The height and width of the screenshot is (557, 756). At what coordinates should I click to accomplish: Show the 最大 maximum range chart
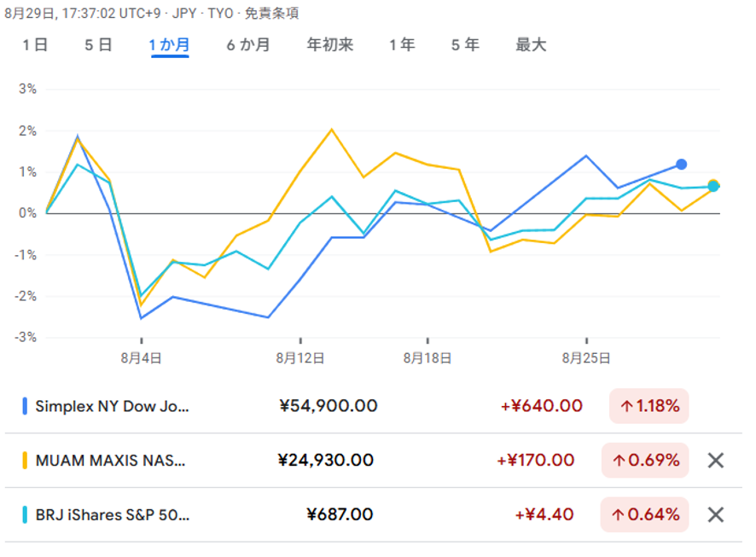531,45
